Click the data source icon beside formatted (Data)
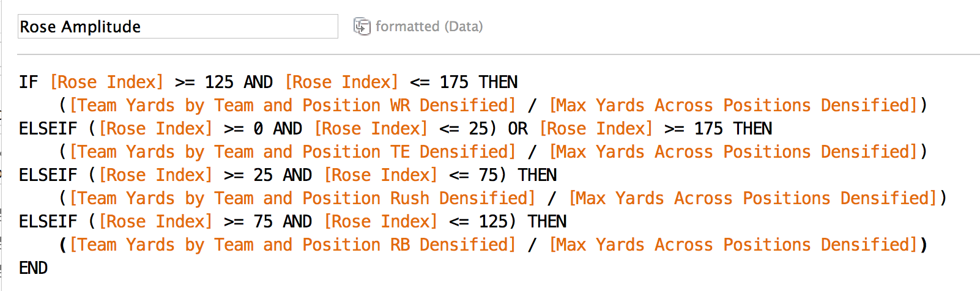The image size is (980, 291). click(x=362, y=26)
